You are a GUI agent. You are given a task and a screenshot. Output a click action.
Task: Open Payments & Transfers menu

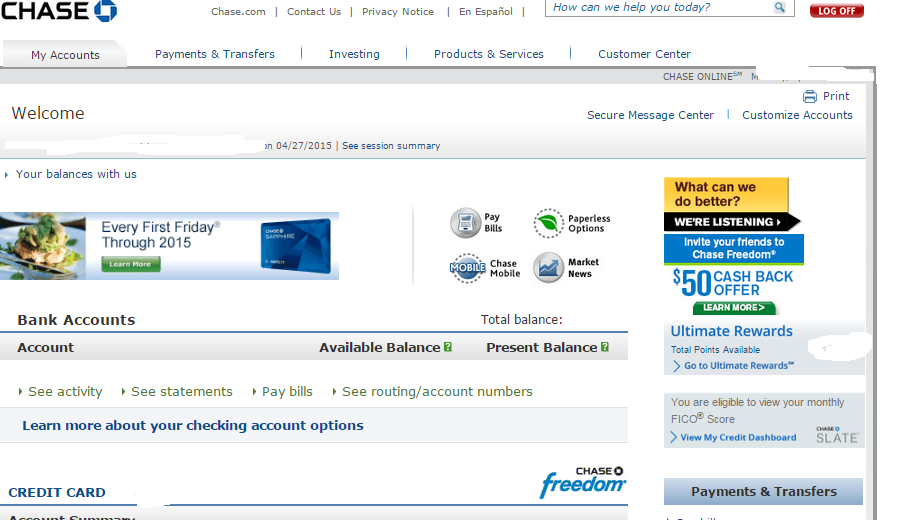pos(215,54)
